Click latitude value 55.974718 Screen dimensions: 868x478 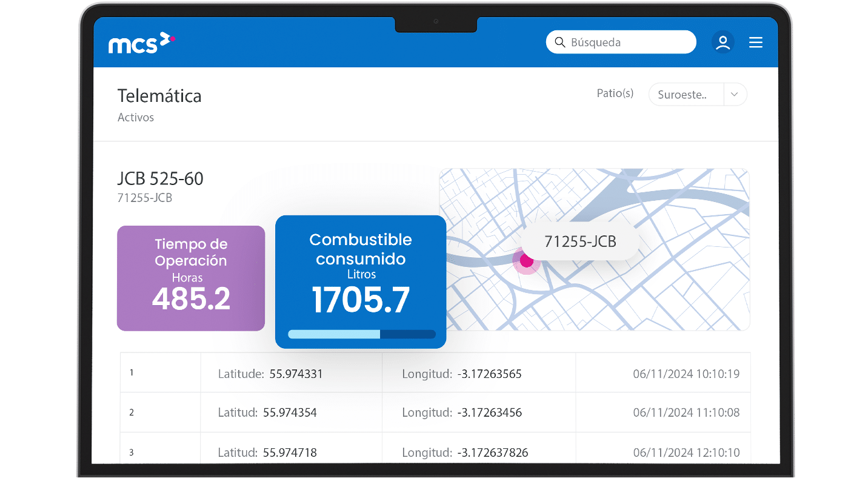(290, 453)
